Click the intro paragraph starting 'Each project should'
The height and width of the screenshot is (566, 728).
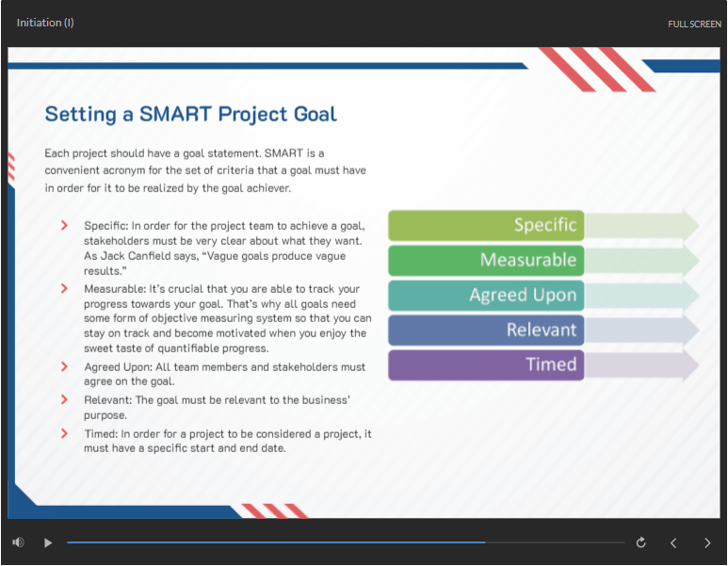tap(205, 170)
